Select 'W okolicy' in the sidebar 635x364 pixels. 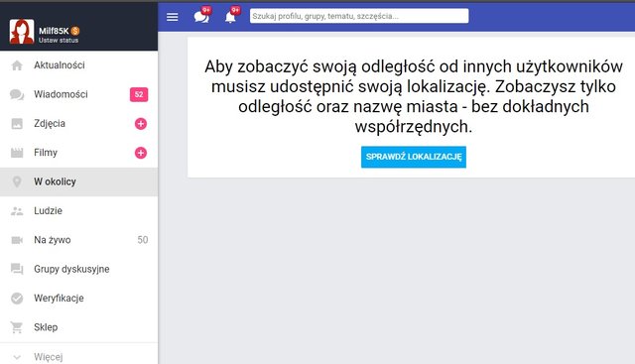pyautogui.click(x=78, y=182)
